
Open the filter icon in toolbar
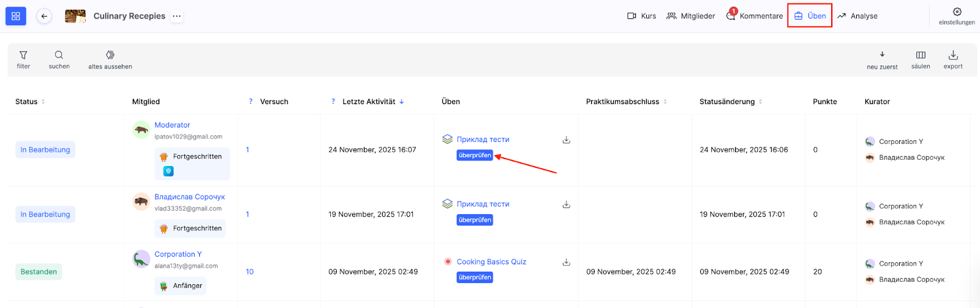(23, 56)
